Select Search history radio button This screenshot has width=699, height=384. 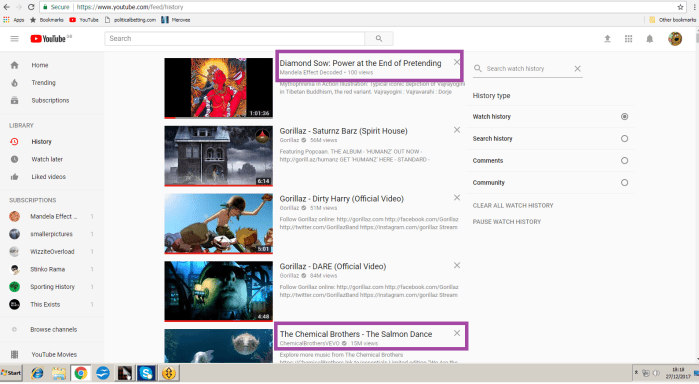point(624,139)
